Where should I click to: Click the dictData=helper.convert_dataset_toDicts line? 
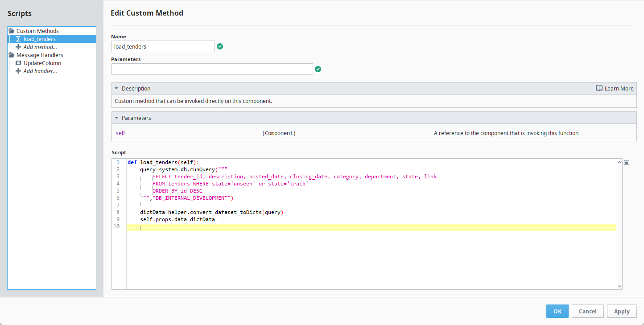[212, 212]
